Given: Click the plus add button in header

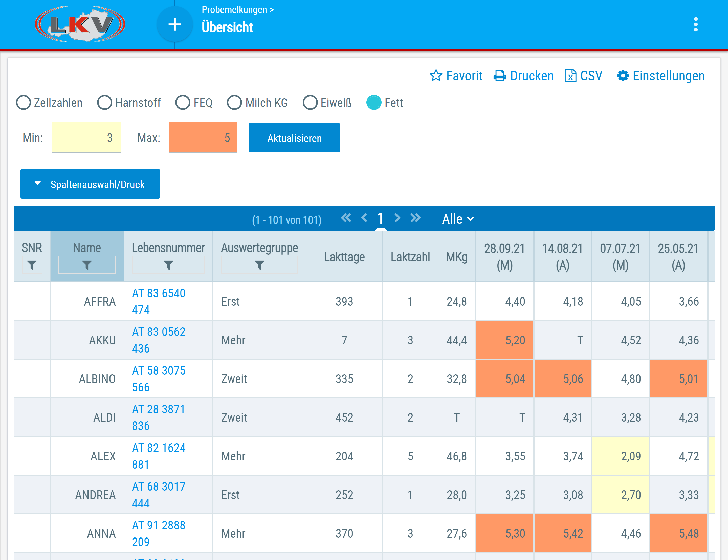Looking at the screenshot, I should [175, 24].
